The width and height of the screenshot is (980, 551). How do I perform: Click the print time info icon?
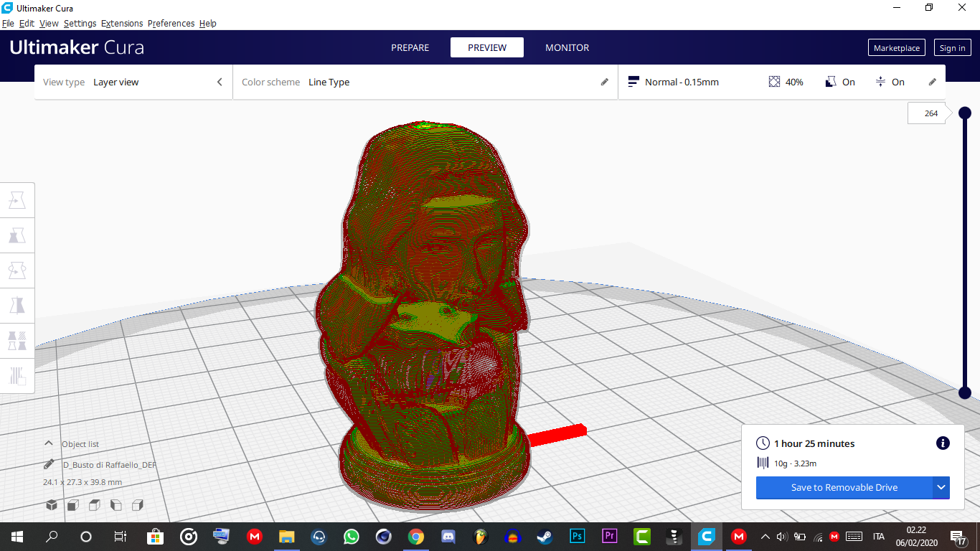click(x=943, y=443)
